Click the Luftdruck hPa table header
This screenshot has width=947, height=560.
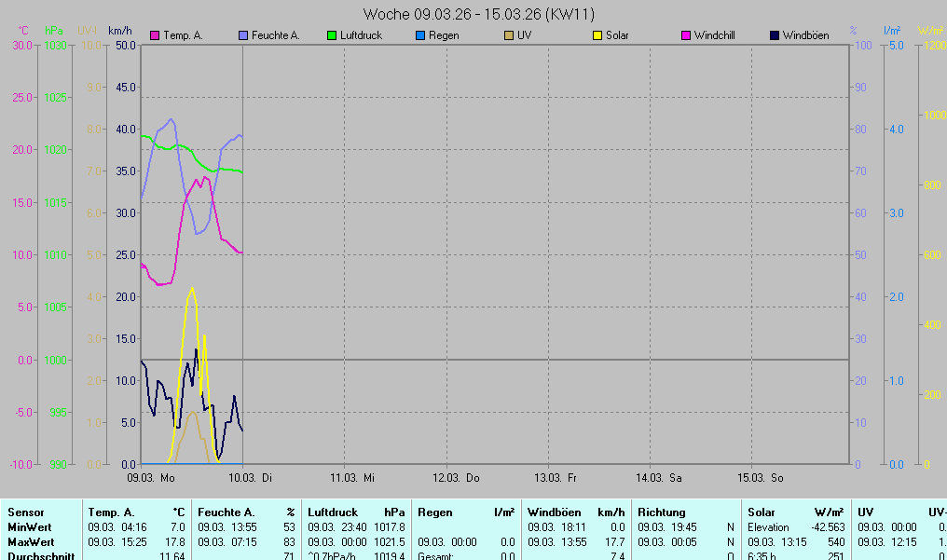point(356,512)
